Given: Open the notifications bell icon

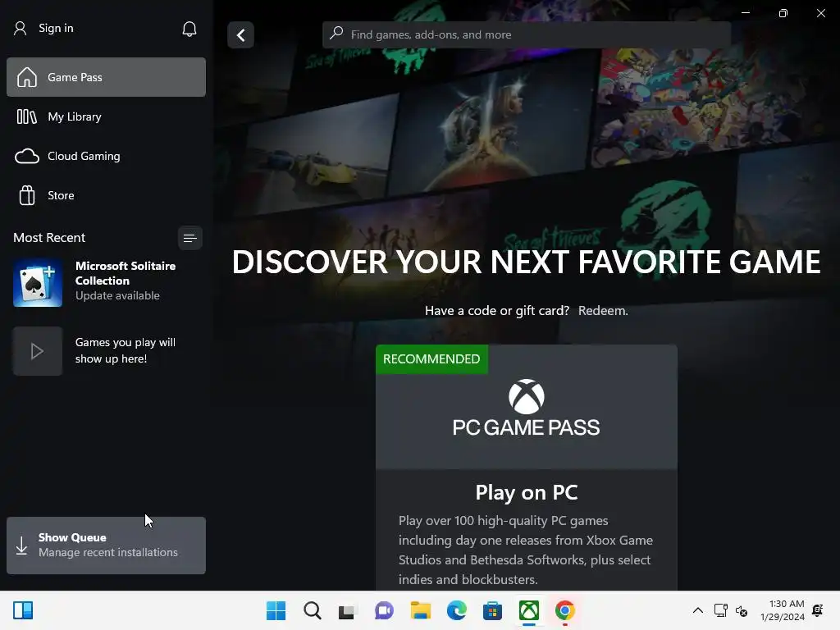Looking at the screenshot, I should pos(189,29).
